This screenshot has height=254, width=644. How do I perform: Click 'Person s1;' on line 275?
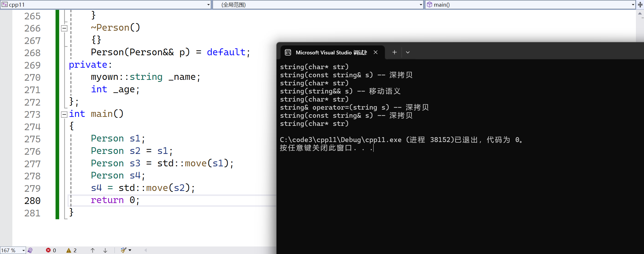pos(118,139)
